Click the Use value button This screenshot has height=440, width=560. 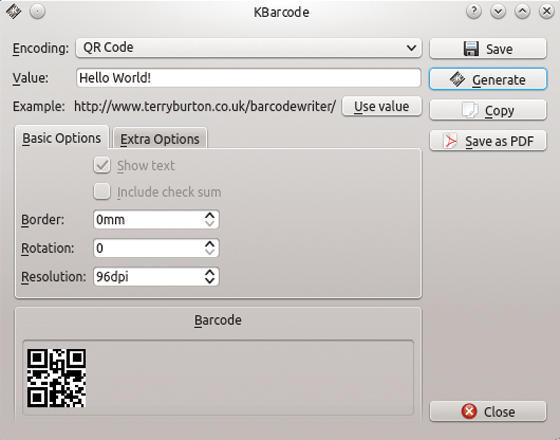(x=381, y=106)
